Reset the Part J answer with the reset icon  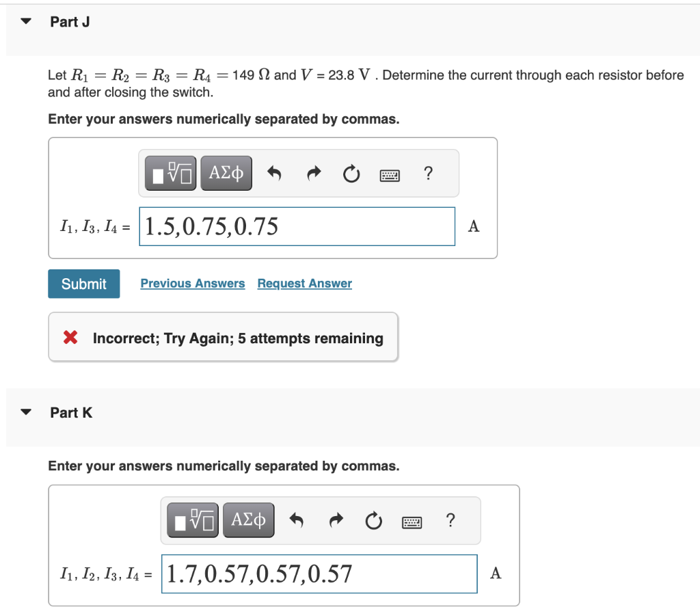351,174
